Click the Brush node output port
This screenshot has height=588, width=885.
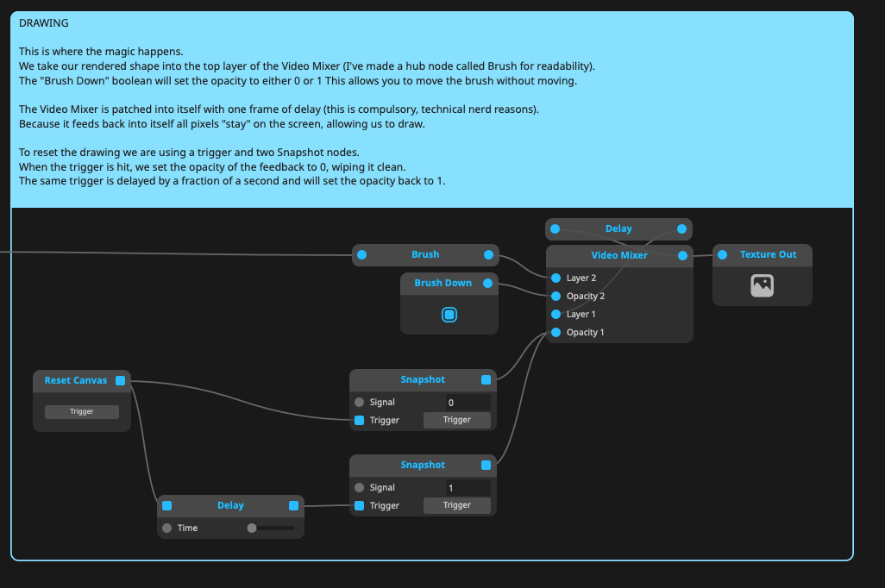[x=489, y=254]
